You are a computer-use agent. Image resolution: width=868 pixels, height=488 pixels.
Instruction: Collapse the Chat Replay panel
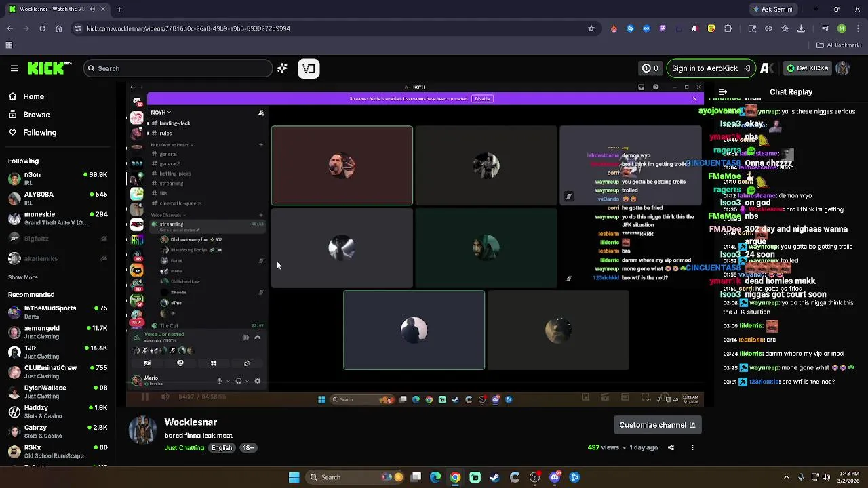click(x=723, y=91)
